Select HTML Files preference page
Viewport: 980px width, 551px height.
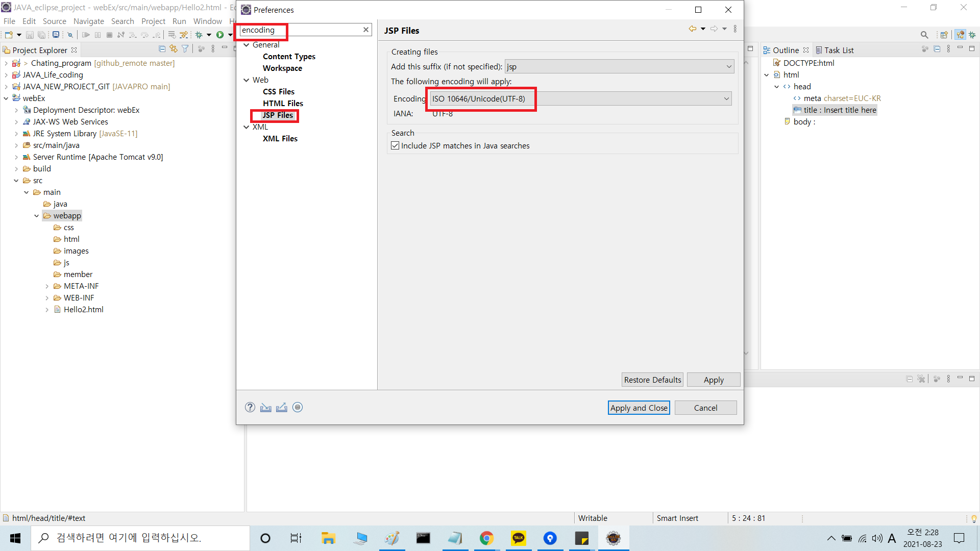tap(283, 103)
